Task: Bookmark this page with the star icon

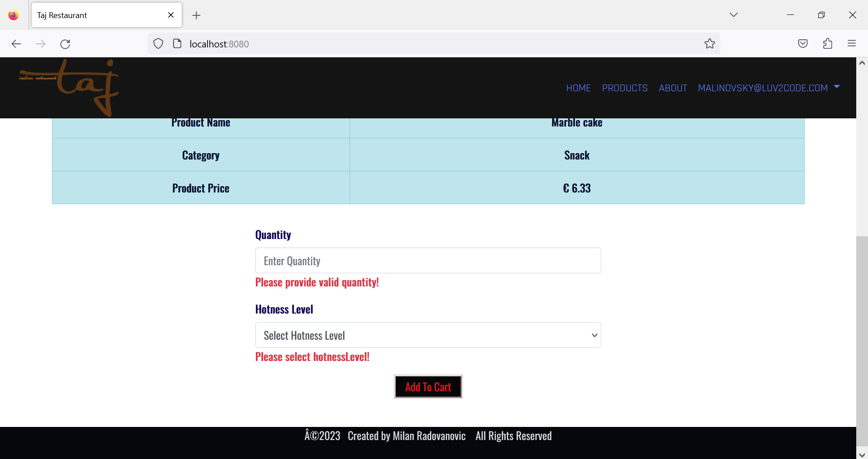Action: tap(710, 43)
